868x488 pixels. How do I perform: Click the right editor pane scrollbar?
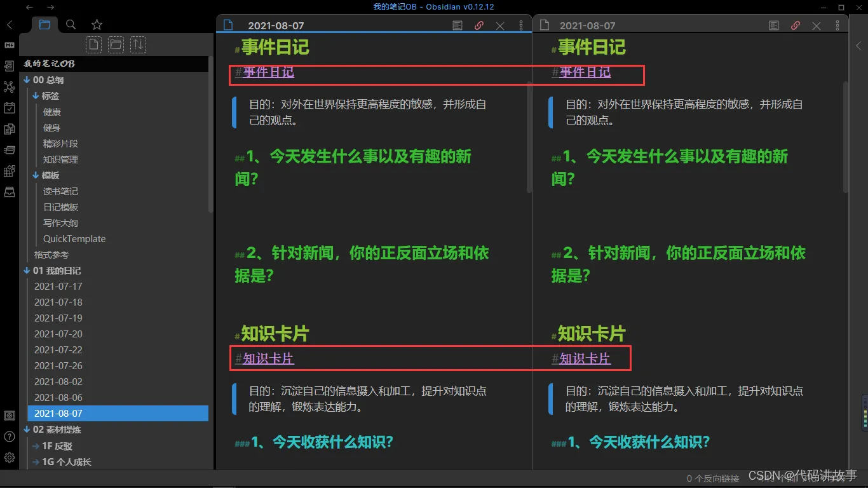pyautogui.click(x=846, y=137)
